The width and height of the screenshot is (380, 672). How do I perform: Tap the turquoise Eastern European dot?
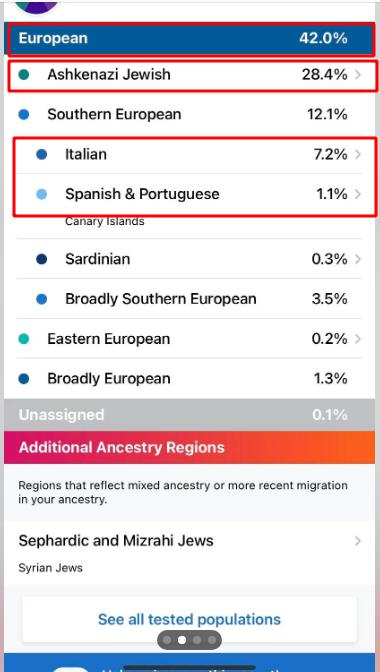(x=24, y=339)
